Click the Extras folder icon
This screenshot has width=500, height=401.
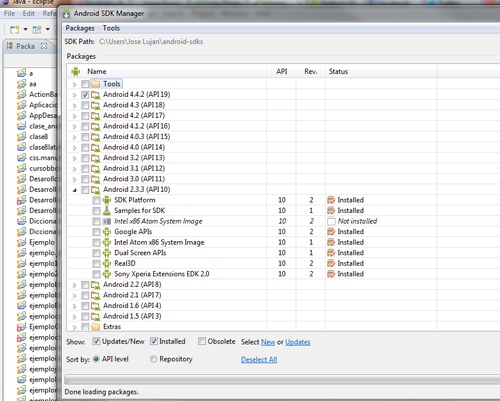coord(96,327)
